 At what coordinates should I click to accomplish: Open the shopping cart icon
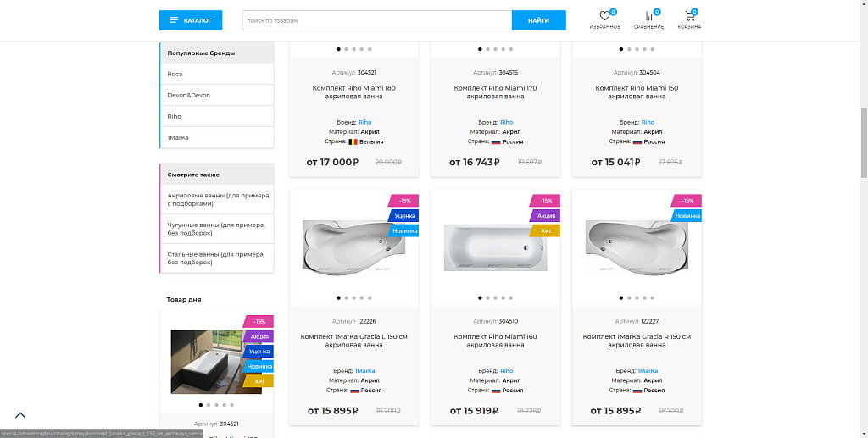pyautogui.click(x=689, y=17)
